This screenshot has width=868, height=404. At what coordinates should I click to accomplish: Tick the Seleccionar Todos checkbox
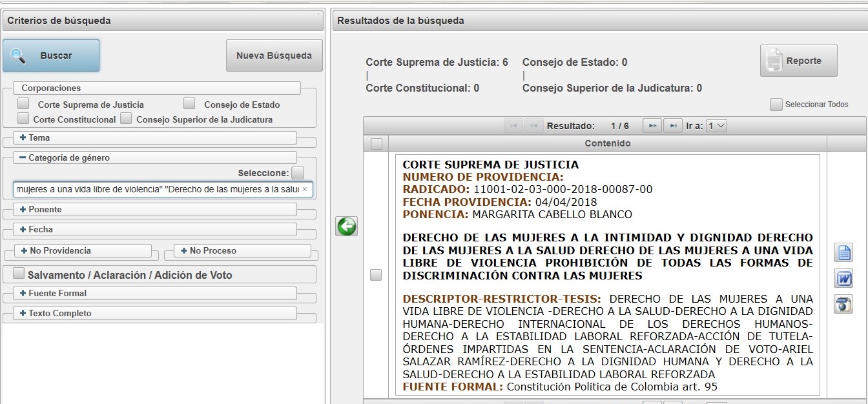point(776,105)
